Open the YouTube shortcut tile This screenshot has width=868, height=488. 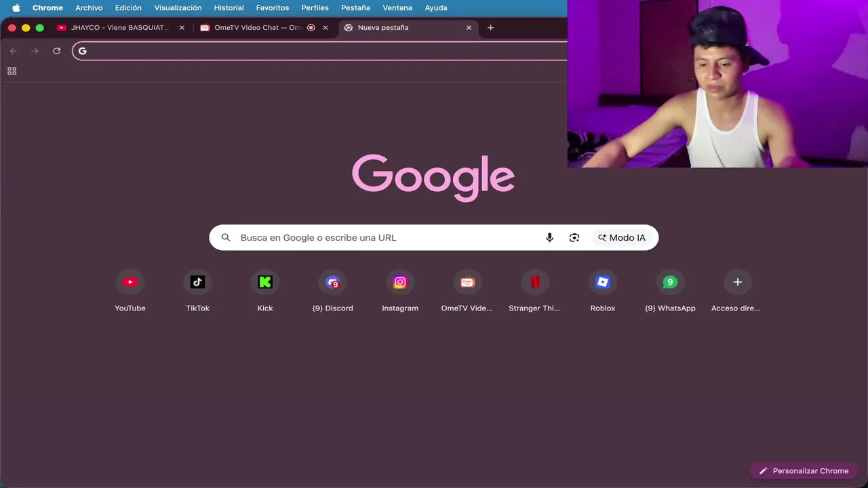click(x=130, y=292)
